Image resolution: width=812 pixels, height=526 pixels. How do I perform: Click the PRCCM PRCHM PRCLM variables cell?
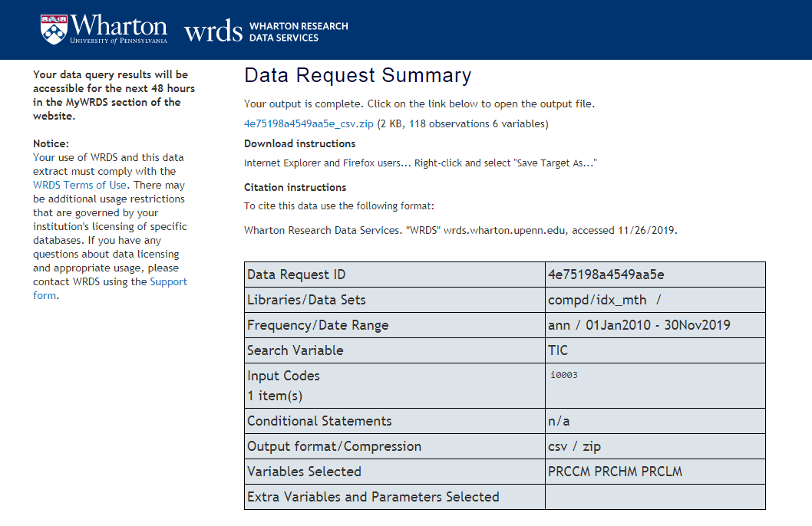tap(615, 472)
